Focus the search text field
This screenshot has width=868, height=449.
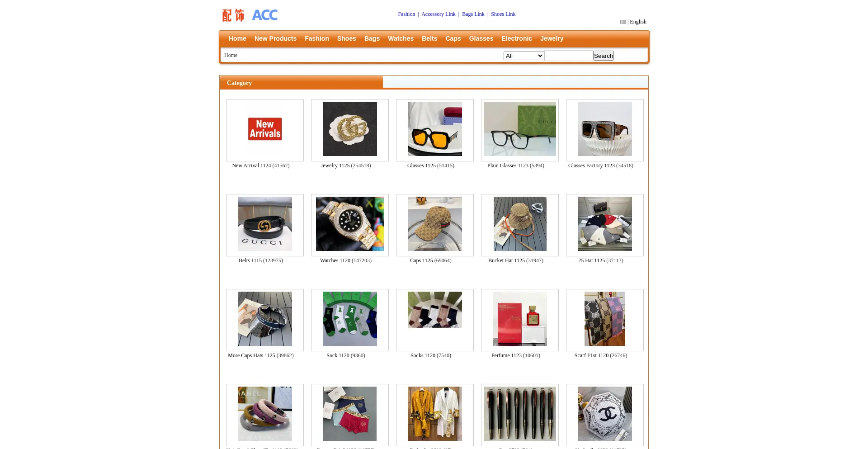point(569,56)
